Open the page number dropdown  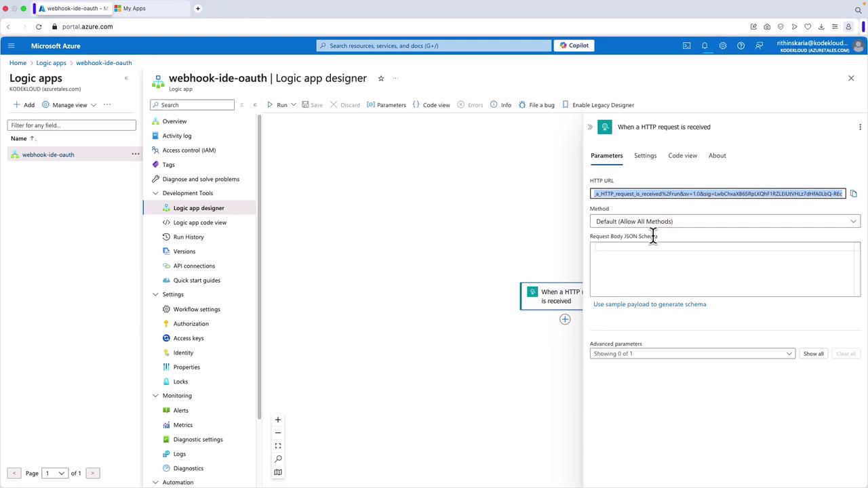(x=55, y=473)
